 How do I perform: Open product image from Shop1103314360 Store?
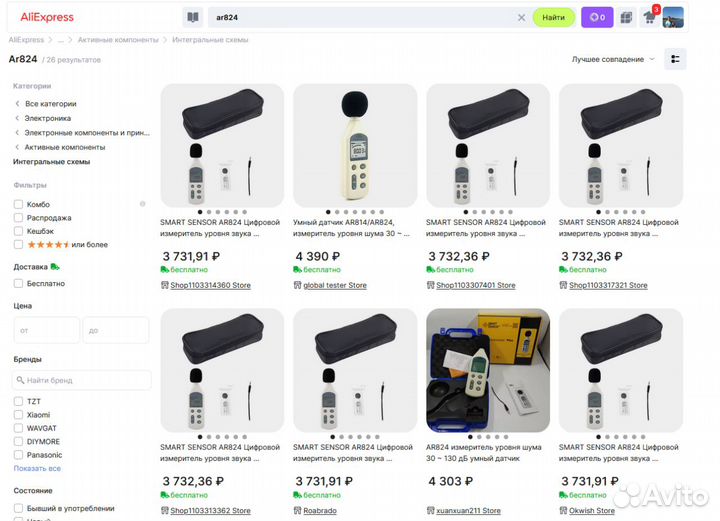coord(222,146)
